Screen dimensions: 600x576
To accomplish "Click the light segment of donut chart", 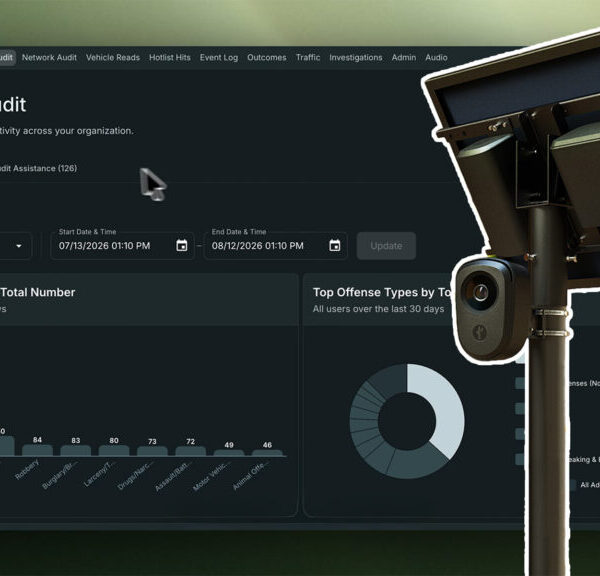I will 446,406.
